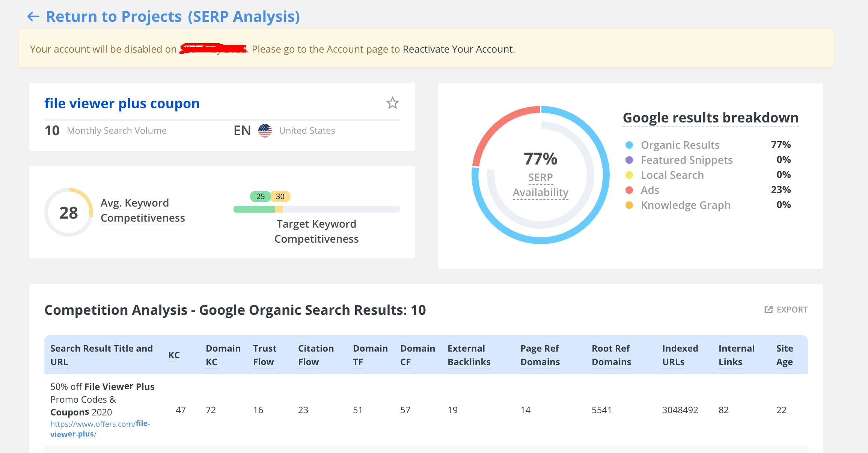Click the Google results breakdown heading
Screen dimensions: 868x453
[x=710, y=118]
